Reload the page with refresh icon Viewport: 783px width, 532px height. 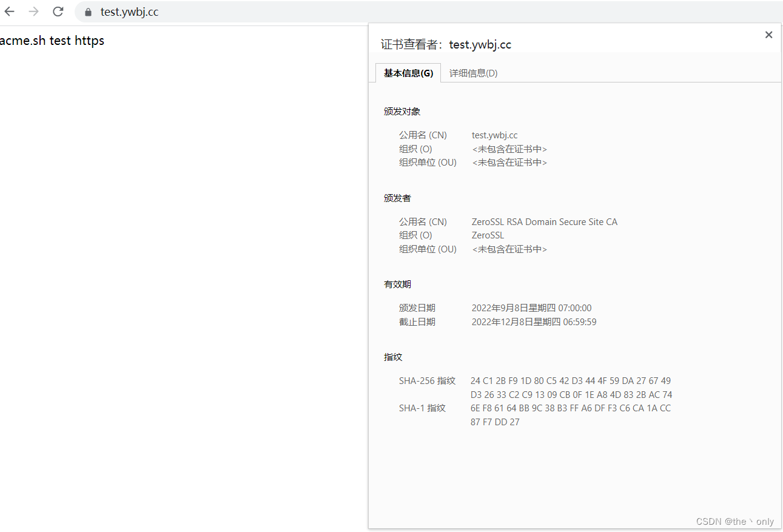(58, 12)
